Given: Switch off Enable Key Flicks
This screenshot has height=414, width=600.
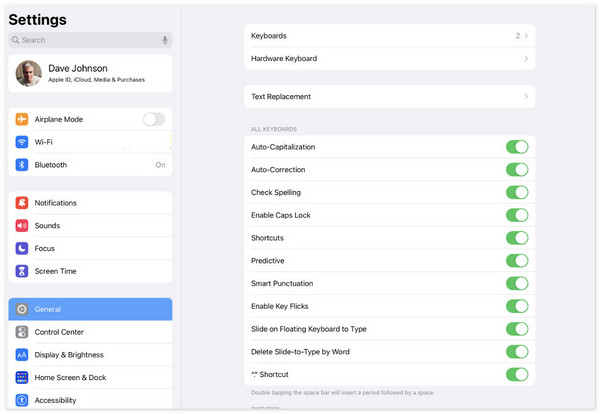Looking at the screenshot, I should point(517,306).
